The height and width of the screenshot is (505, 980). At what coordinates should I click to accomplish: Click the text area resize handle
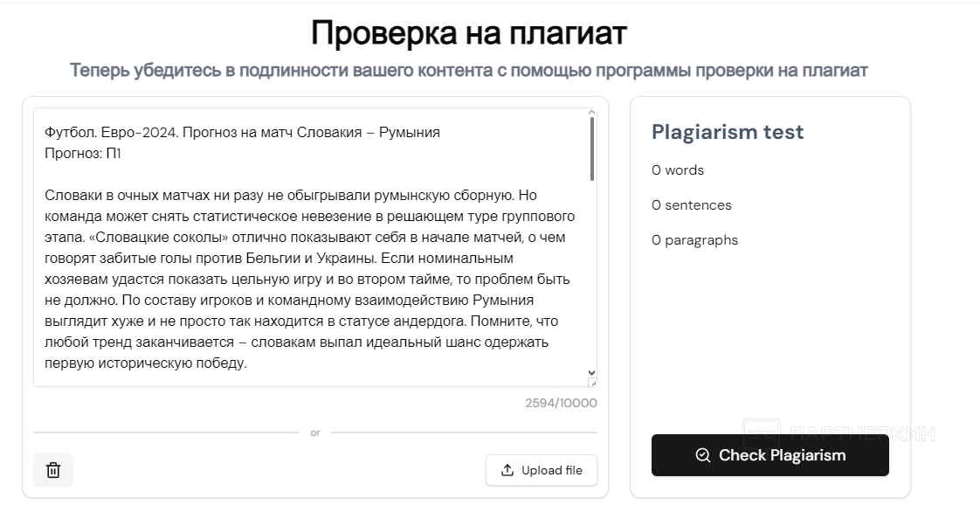point(593,382)
